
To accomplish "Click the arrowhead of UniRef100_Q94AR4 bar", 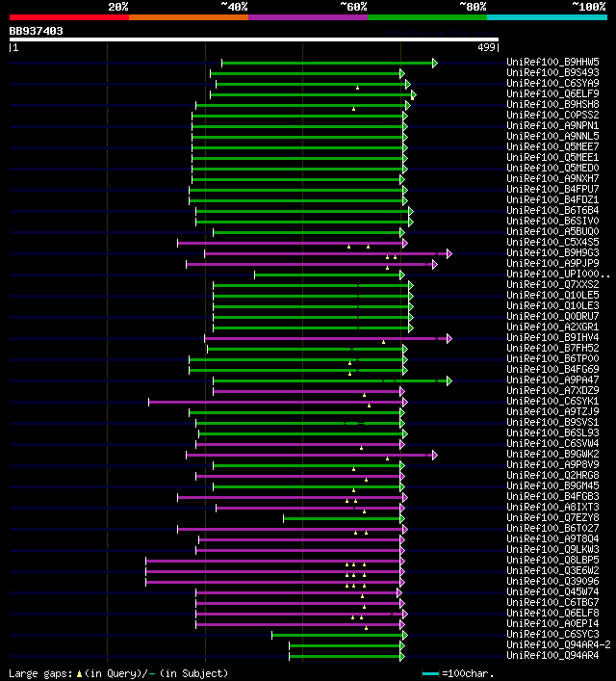I will point(402,656).
